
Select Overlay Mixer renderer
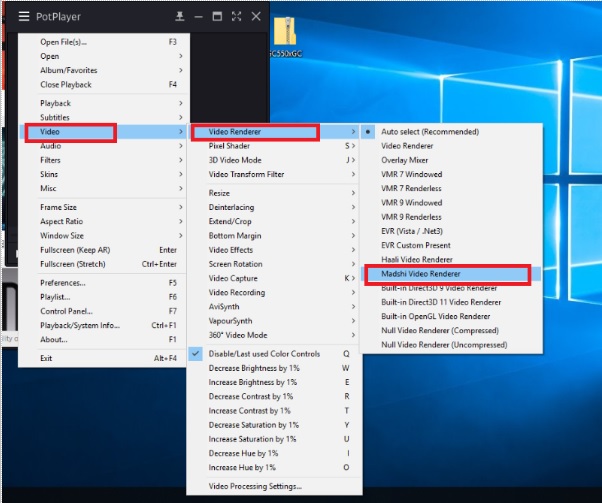tap(451, 160)
